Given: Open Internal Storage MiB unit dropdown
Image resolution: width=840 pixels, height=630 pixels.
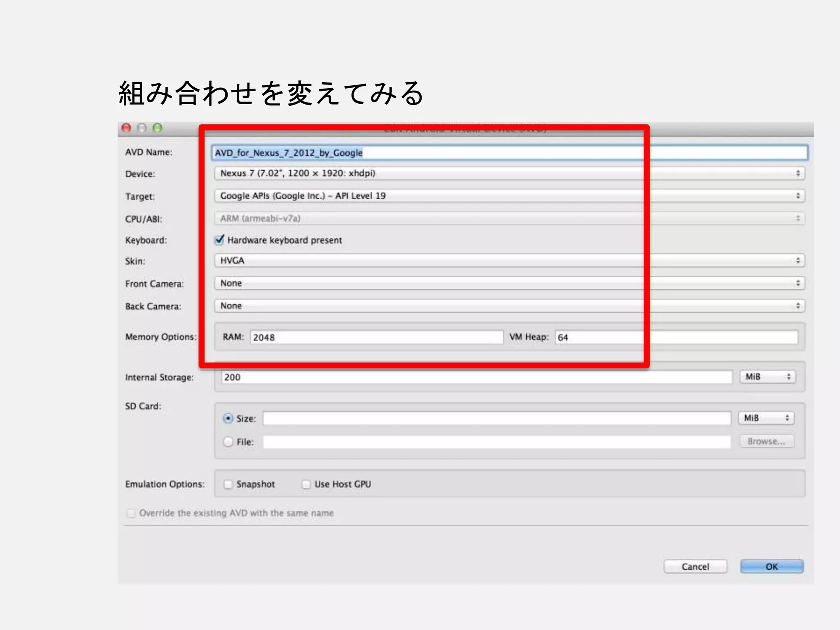Looking at the screenshot, I should point(767,377).
